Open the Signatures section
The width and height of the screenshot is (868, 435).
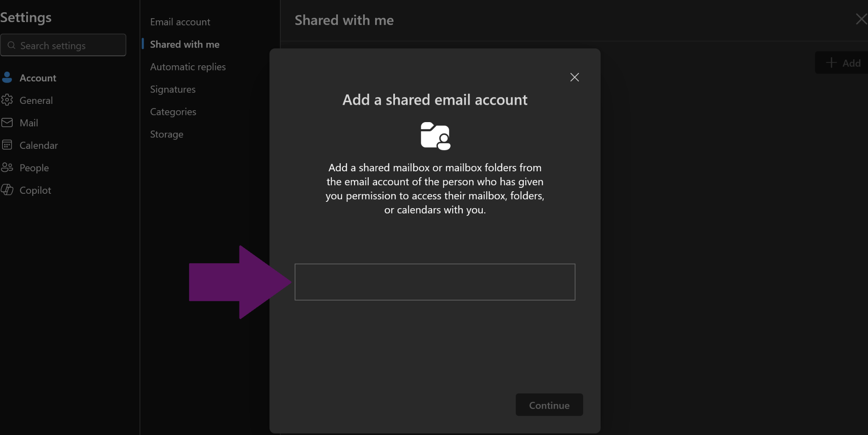(172, 89)
